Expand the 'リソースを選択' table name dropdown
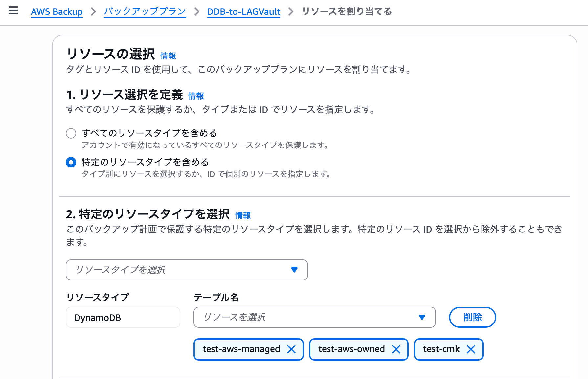 click(314, 317)
